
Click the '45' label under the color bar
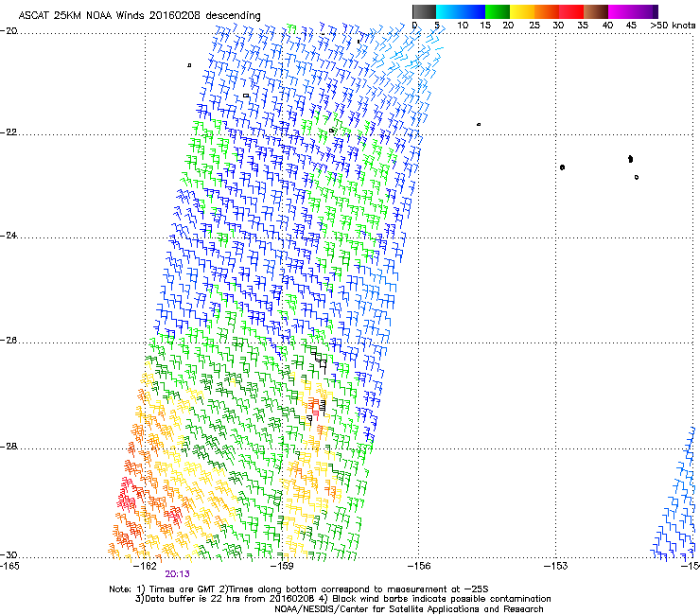(x=631, y=26)
